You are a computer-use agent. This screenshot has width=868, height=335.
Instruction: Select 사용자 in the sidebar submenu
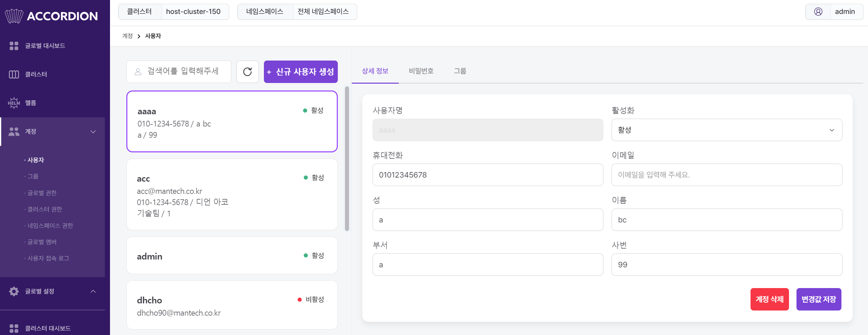35,160
